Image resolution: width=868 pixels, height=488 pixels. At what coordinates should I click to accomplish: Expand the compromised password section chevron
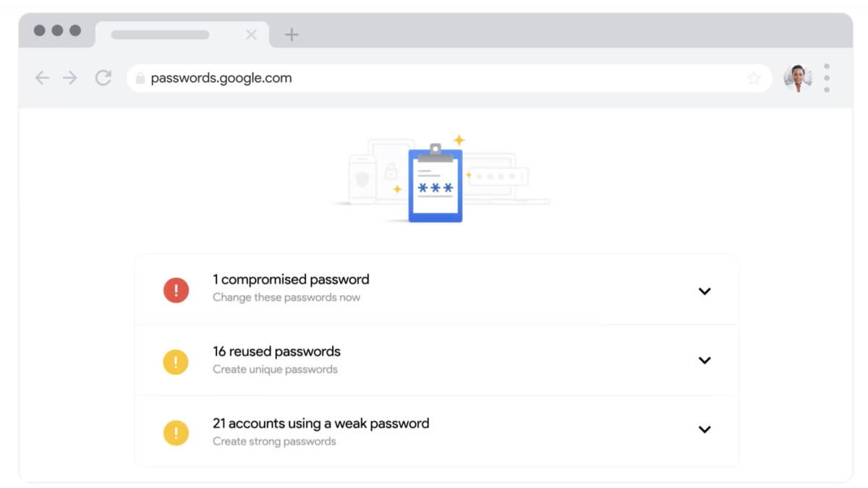click(705, 291)
